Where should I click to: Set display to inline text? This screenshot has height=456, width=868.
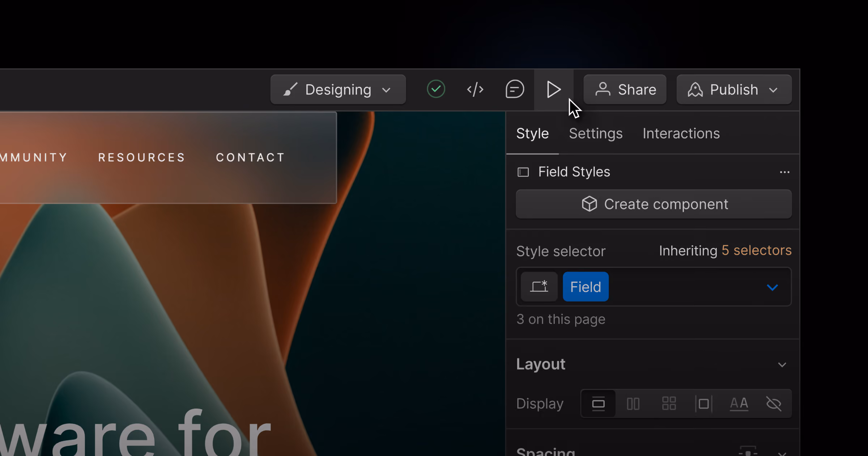pos(739,404)
